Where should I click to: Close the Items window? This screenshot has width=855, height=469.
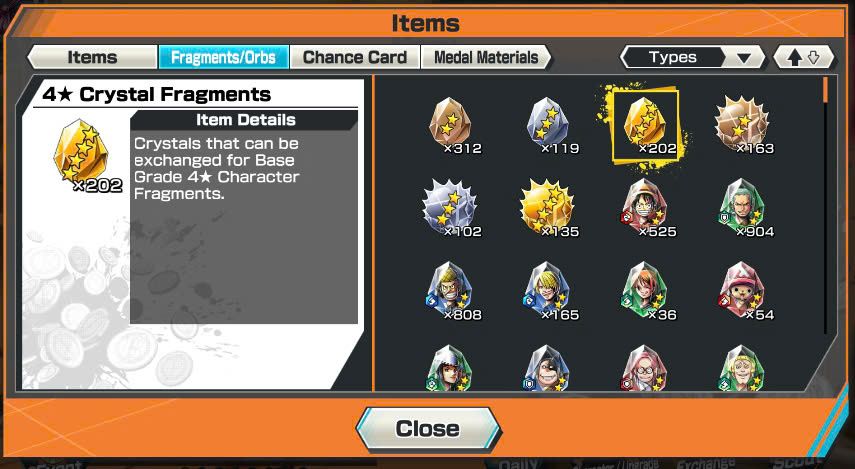pos(428,429)
